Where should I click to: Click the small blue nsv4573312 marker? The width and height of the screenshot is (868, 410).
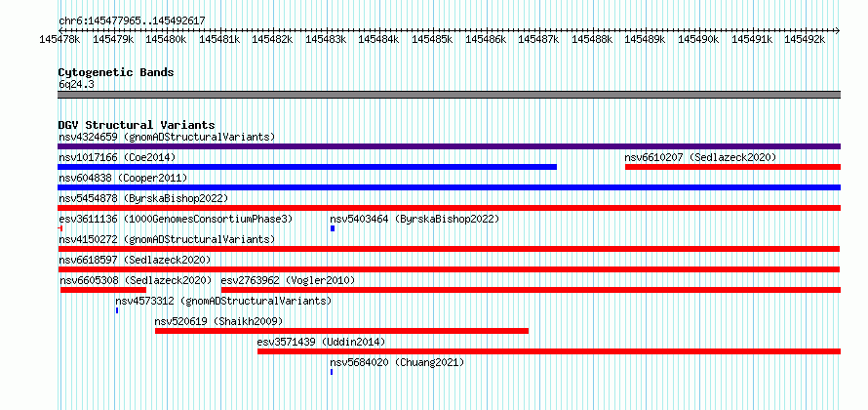tap(117, 310)
